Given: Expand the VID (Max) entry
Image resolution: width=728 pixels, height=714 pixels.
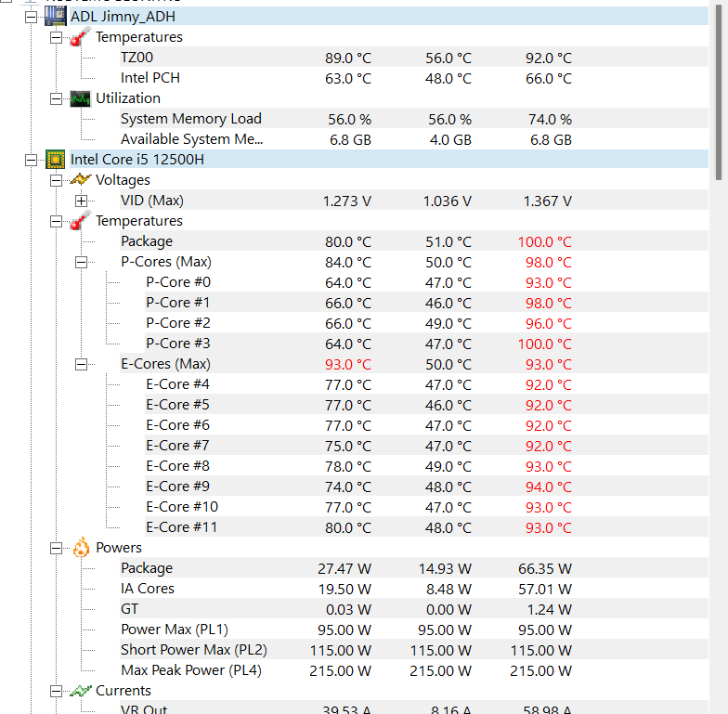Looking at the screenshot, I should coord(81,201).
